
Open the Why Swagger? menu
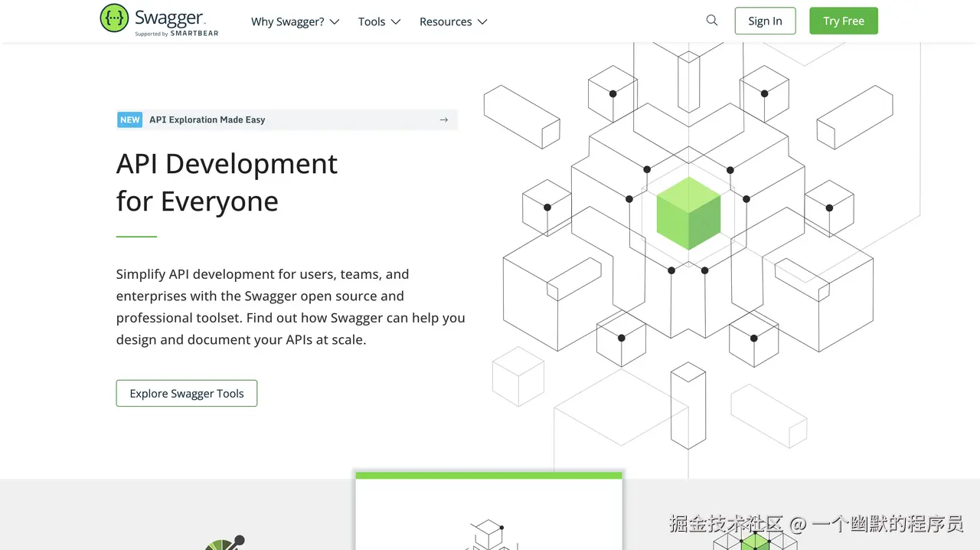[x=296, y=21]
